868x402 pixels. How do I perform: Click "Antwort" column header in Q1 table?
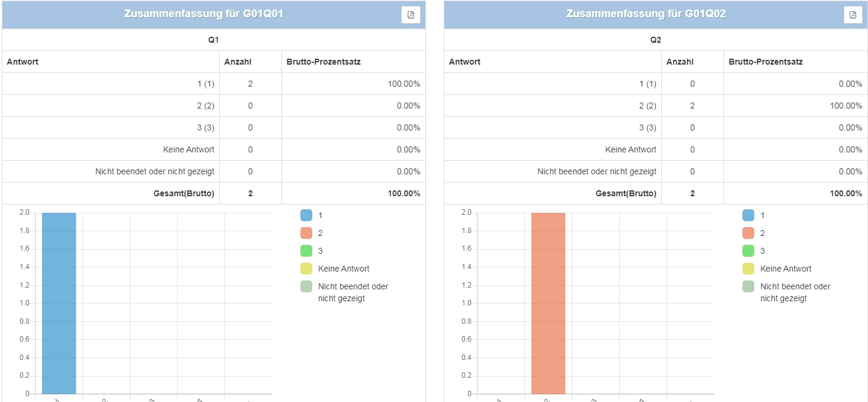coord(23,62)
